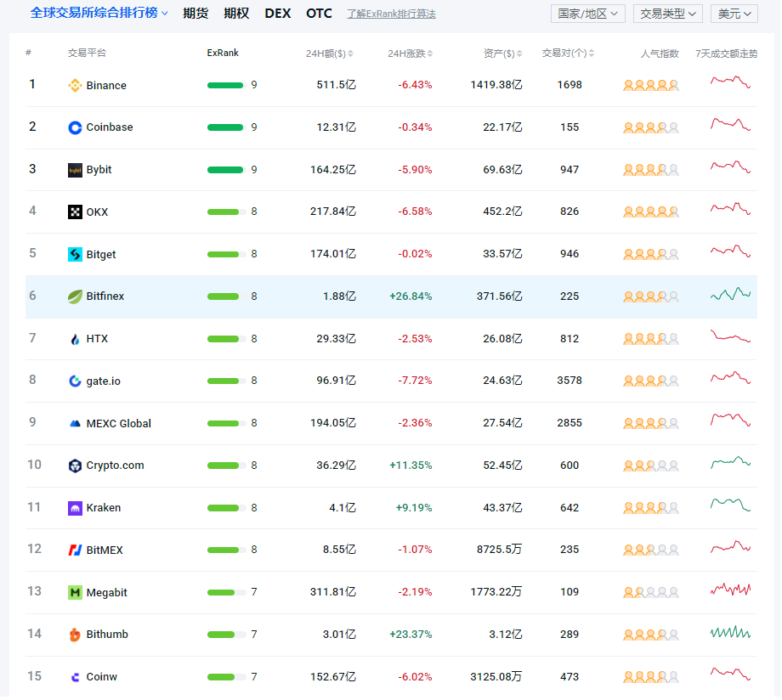The image size is (782, 700).
Task: Switch to the OTC tab
Action: (x=320, y=14)
